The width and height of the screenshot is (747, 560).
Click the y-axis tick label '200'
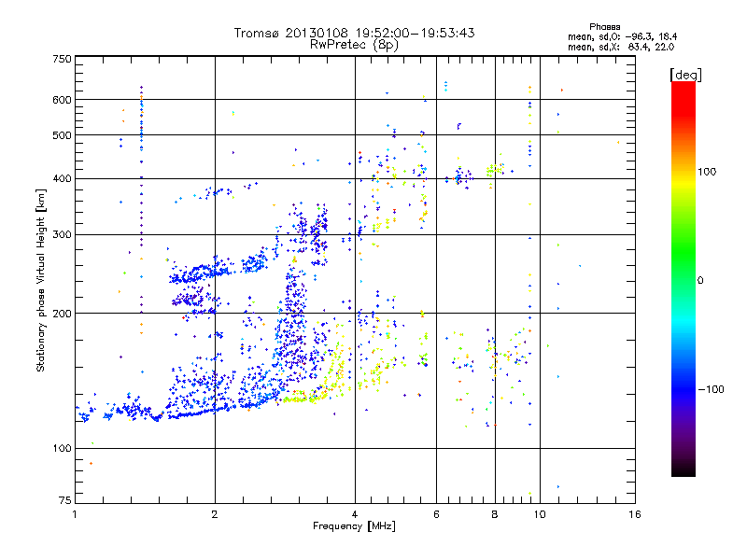click(62, 314)
